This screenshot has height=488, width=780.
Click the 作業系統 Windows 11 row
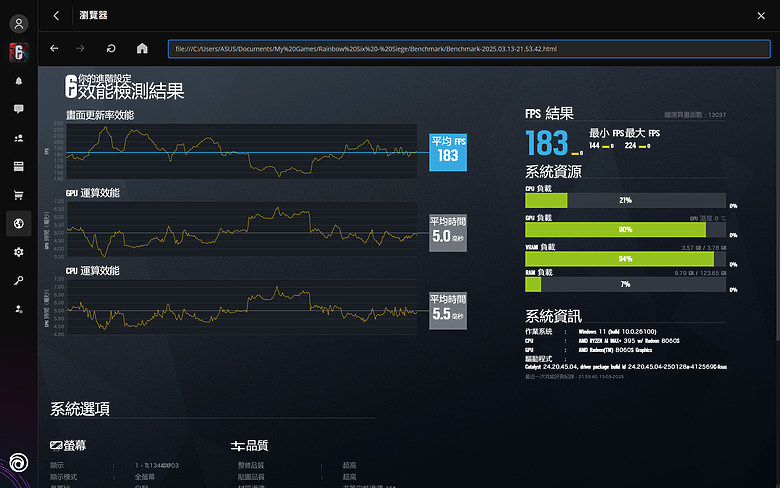point(591,331)
